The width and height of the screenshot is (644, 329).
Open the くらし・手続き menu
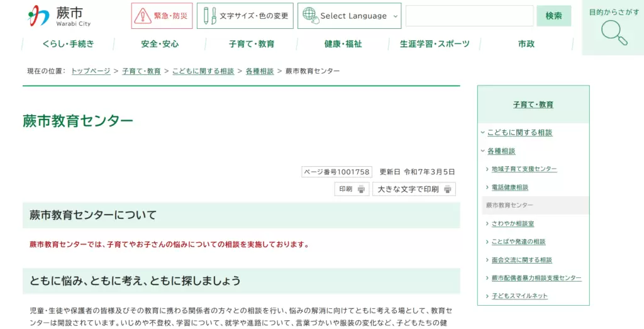coord(68,44)
